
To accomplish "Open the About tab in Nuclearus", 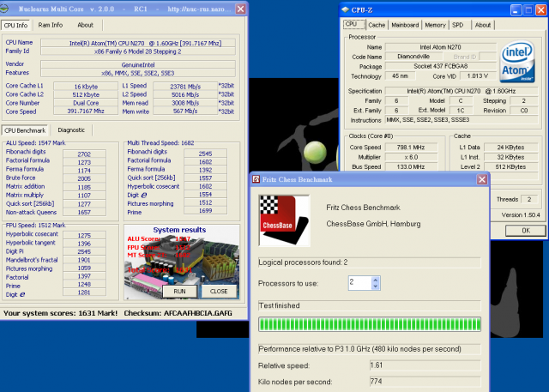I will tap(85, 25).
